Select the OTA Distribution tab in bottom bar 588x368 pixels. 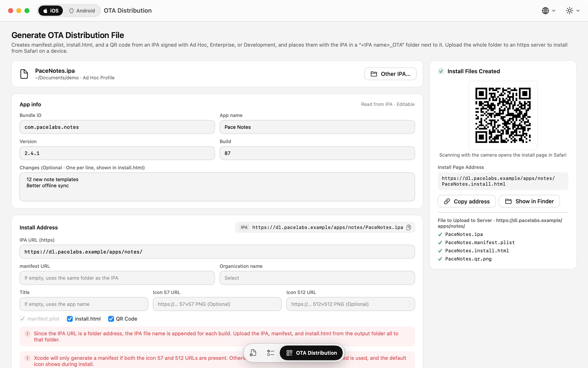pyautogui.click(x=311, y=353)
